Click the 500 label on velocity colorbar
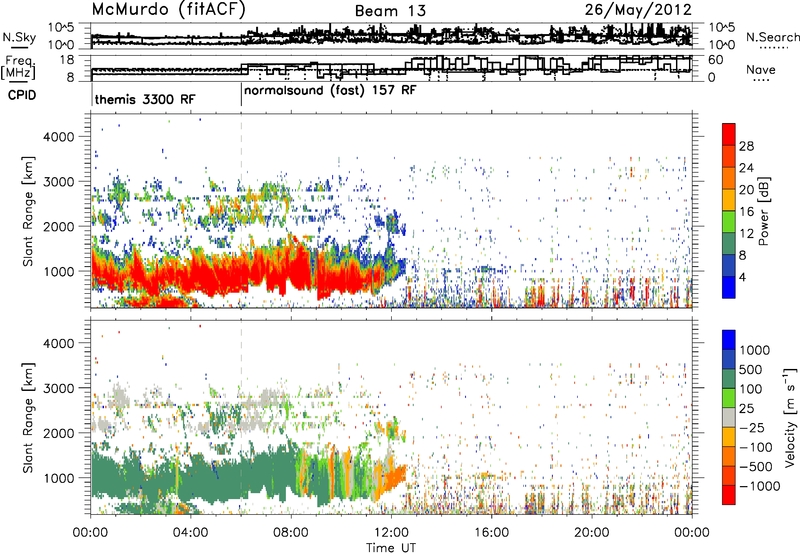This screenshot has height=554, width=800. click(x=753, y=370)
